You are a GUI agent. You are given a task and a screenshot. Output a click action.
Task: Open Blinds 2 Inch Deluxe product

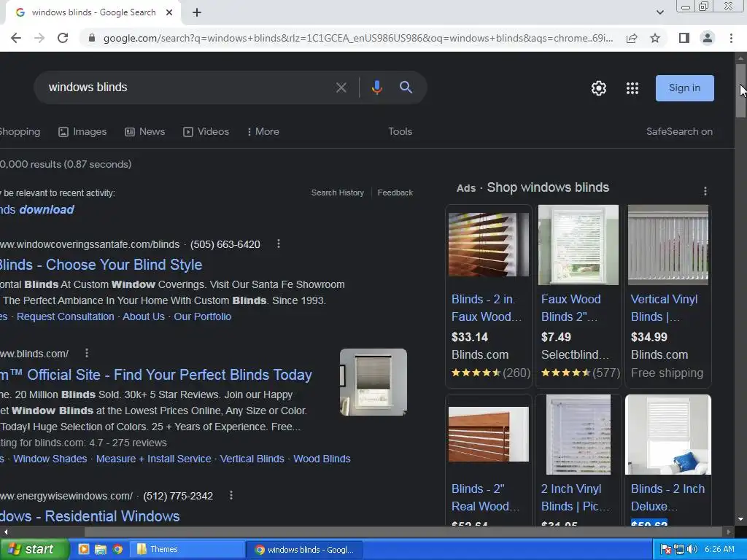(668, 497)
